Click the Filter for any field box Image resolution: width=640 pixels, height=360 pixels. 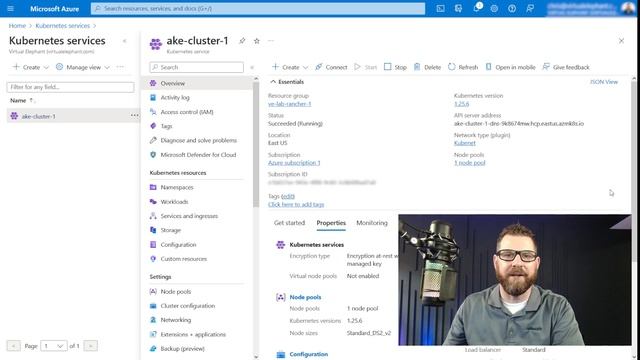[x=70, y=87]
